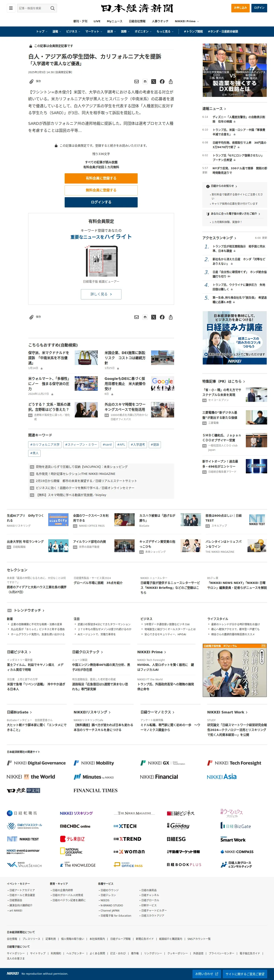Expand the マーケット navigation dropdown
The height and width of the screenshot is (980, 274).
coord(94,32)
